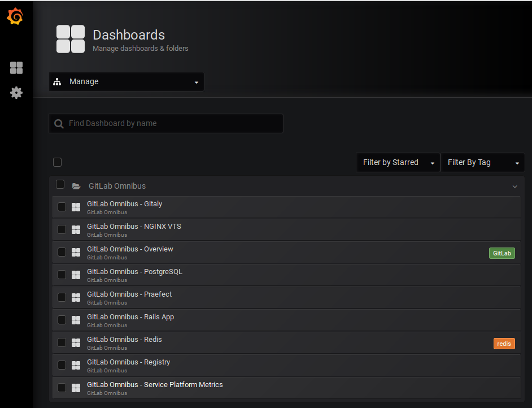The height and width of the screenshot is (408, 532).
Task: Click the green GitLab tag label
Action: (502, 253)
